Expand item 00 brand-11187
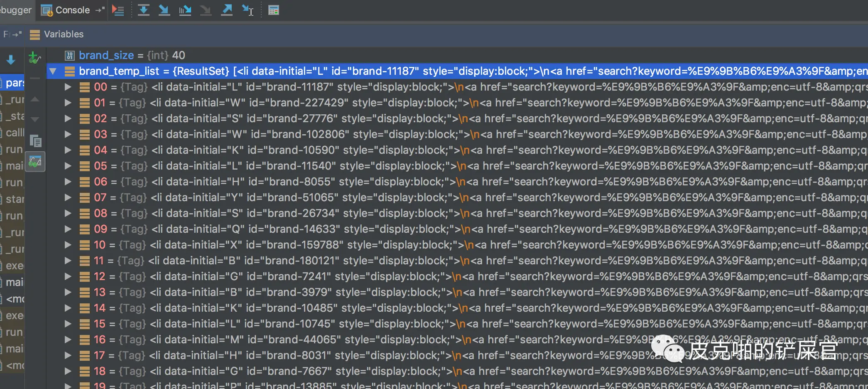 click(68, 87)
